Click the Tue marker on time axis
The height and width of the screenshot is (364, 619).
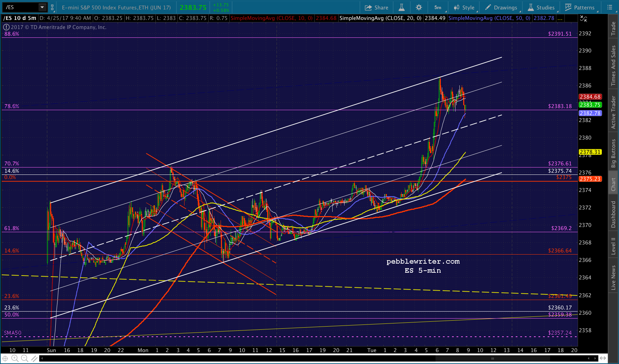pos(372,350)
